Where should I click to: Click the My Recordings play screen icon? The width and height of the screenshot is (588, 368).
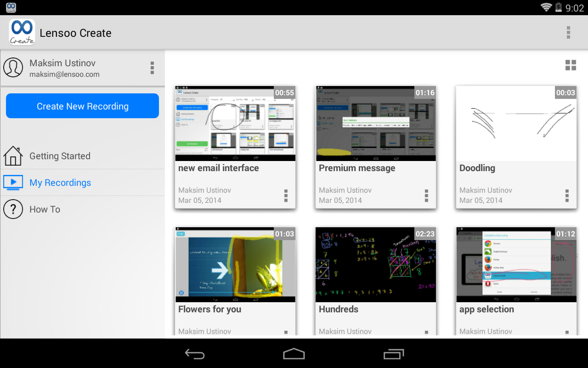pos(13,183)
